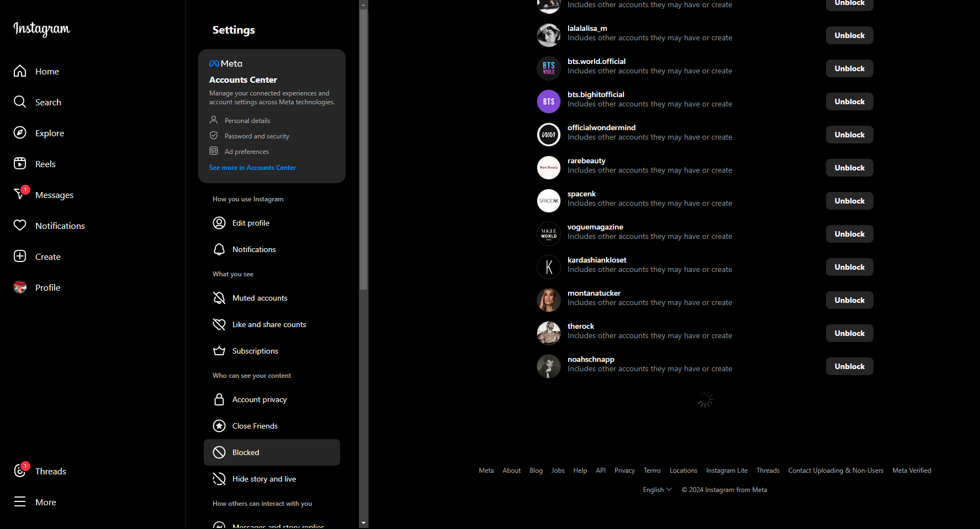Unblock the montanatucker account
The width and height of the screenshot is (980, 529).
(x=850, y=300)
